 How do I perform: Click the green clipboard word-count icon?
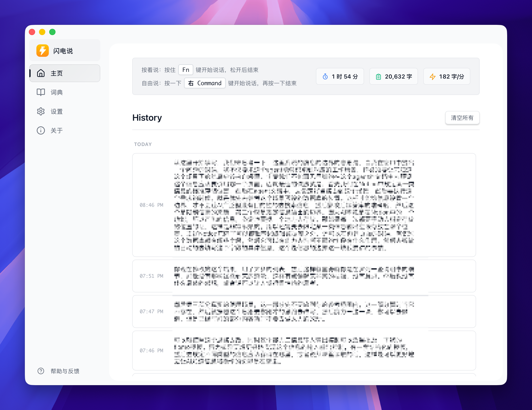click(x=378, y=77)
